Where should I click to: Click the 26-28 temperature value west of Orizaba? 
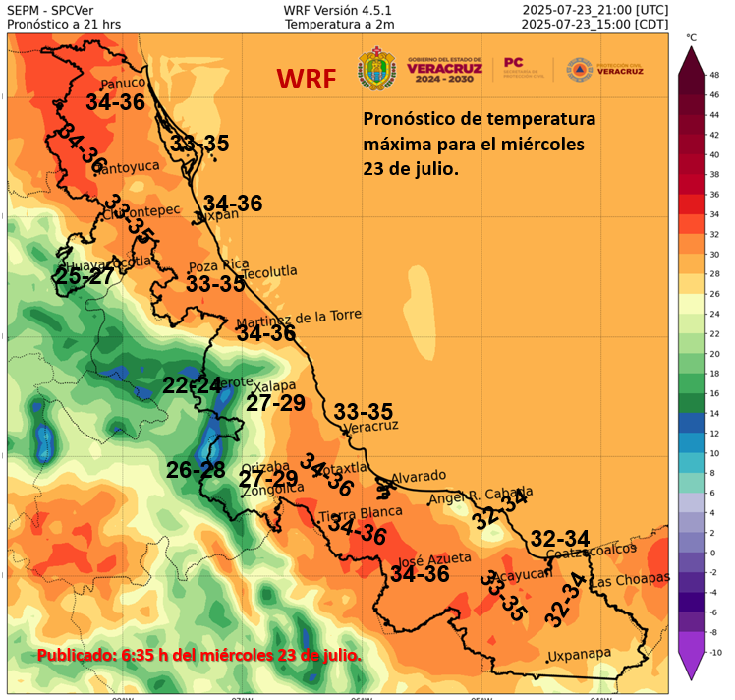[x=196, y=470]
